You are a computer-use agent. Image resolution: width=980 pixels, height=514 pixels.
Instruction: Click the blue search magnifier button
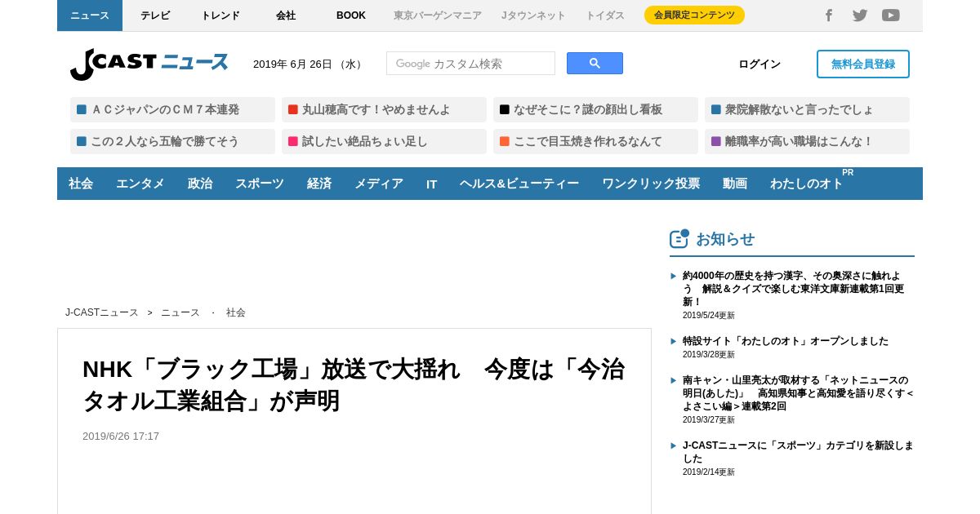[595, 64]
